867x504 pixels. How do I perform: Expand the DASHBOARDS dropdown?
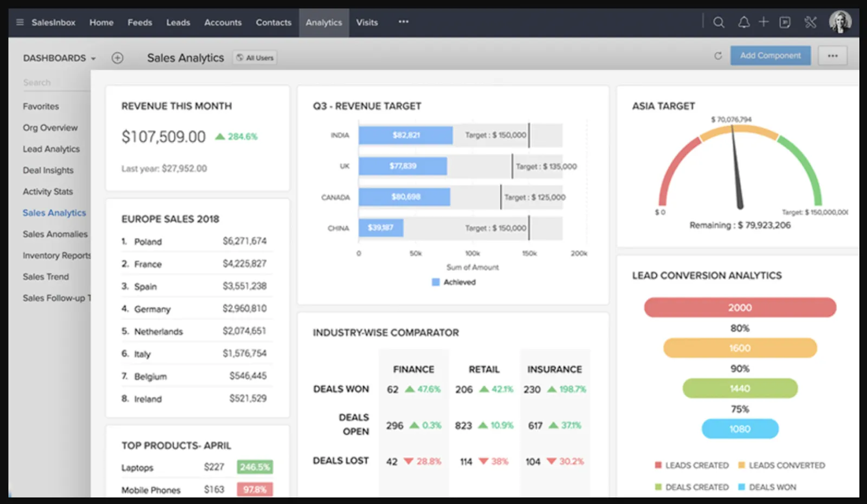59,58
